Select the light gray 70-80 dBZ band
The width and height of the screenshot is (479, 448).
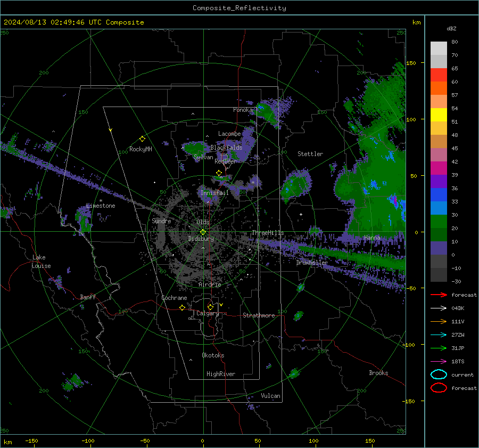pos(439,48)
